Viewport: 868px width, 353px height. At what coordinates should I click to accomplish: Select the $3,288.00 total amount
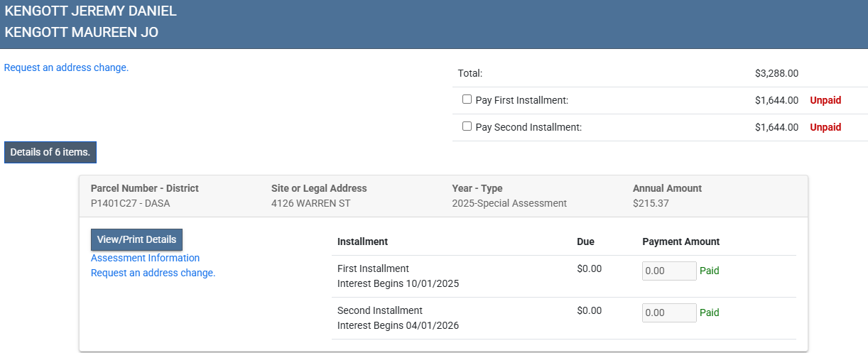click(776, 73)
